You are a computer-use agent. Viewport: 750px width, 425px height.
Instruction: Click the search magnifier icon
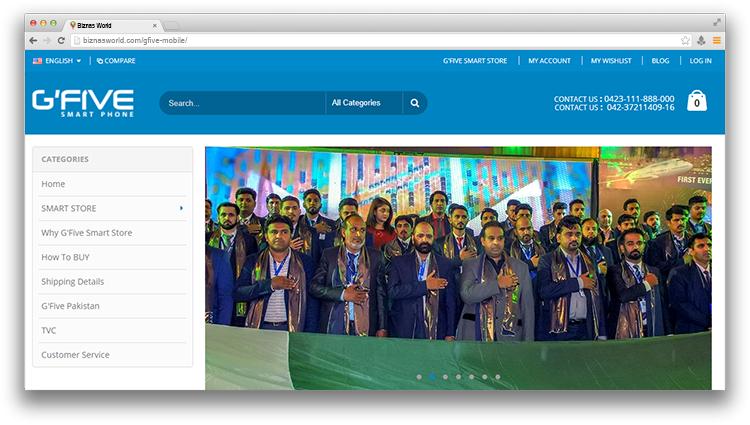click(415, 103)
